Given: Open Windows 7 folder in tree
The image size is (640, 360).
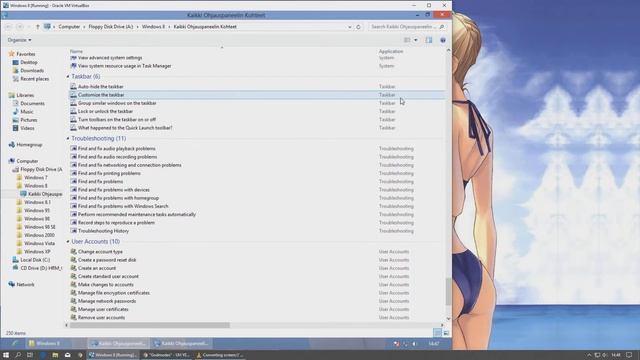Looking at the screenshot, I should (36, 178).
